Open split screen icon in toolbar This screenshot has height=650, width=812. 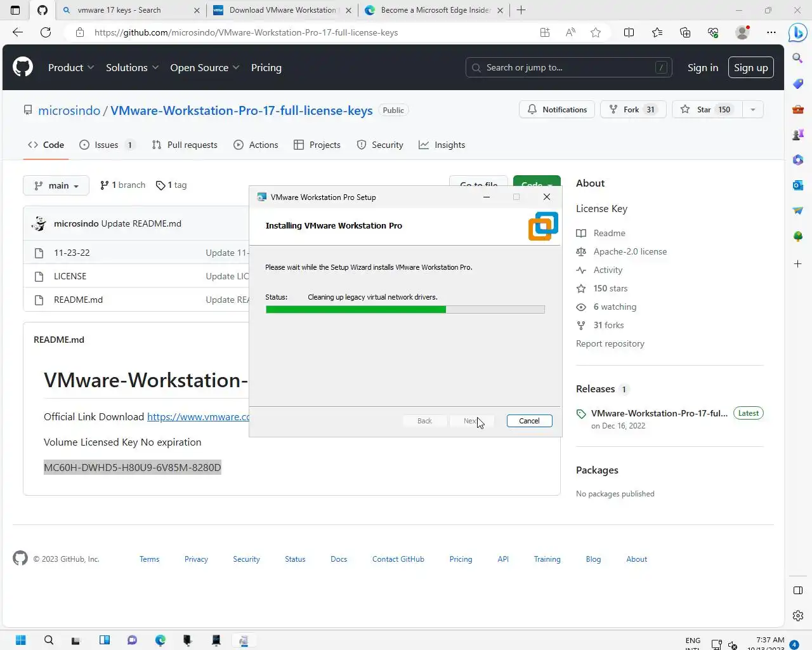pos(629,32)
